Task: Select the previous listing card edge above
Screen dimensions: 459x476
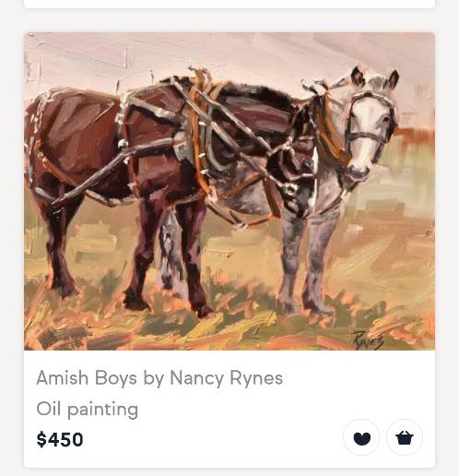Action: pos(229,4)
